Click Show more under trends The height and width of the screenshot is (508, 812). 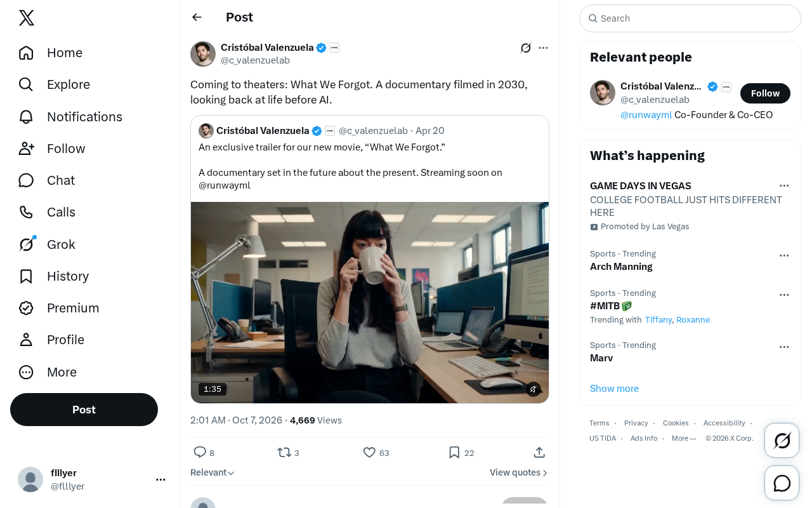click(614, 389)
